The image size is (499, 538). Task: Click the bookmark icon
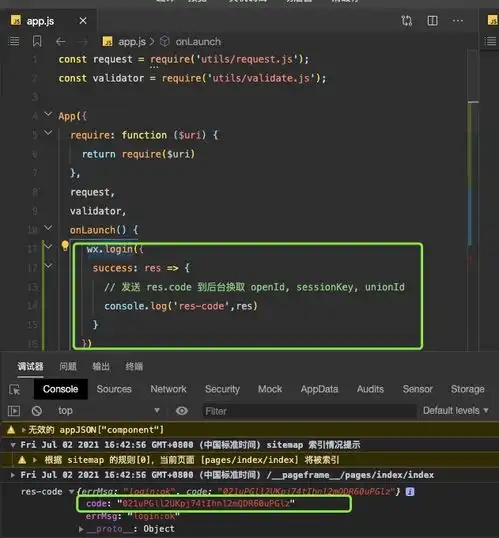click(x=37, y=42)
